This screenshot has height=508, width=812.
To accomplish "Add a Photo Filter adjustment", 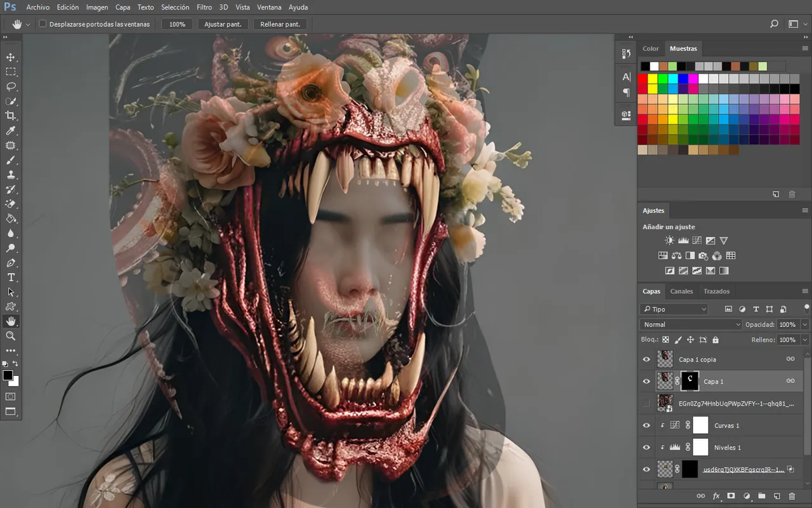I will (703, 256).
